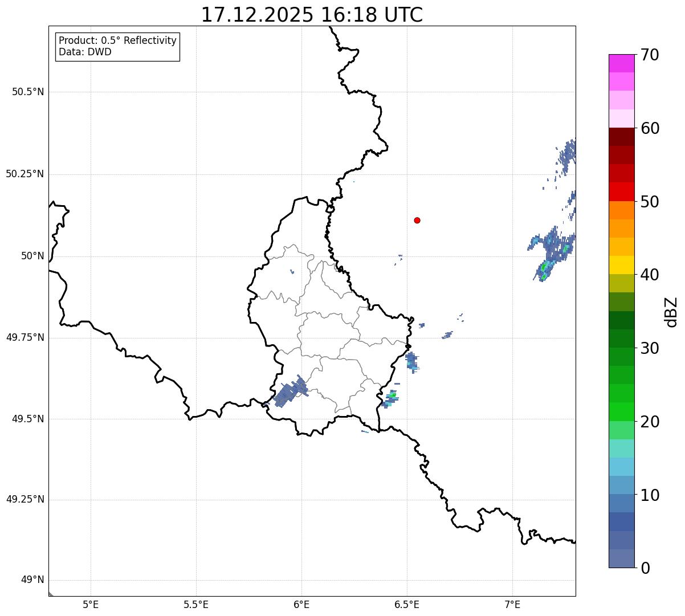Viewport: 685px width, 616px height.
Task: Click the 'dBZ' colorbar label
Action: [x=671, y=311]
